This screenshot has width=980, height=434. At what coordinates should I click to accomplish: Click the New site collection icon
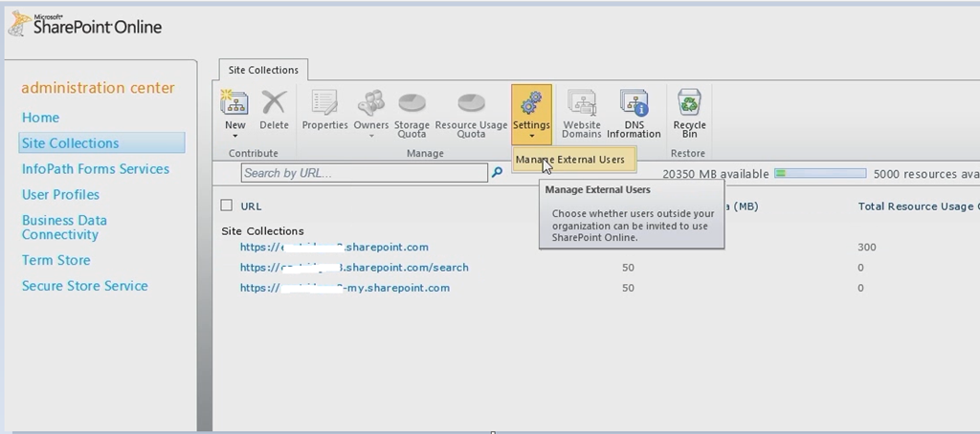tap(234, 102)
